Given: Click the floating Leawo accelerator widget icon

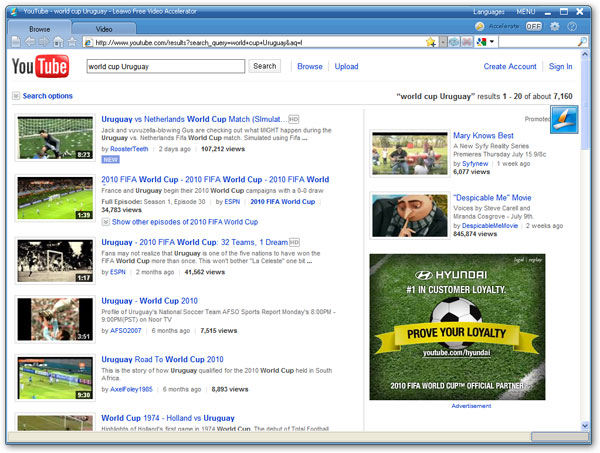Looking at the screenshot, I should pos(566,118).
